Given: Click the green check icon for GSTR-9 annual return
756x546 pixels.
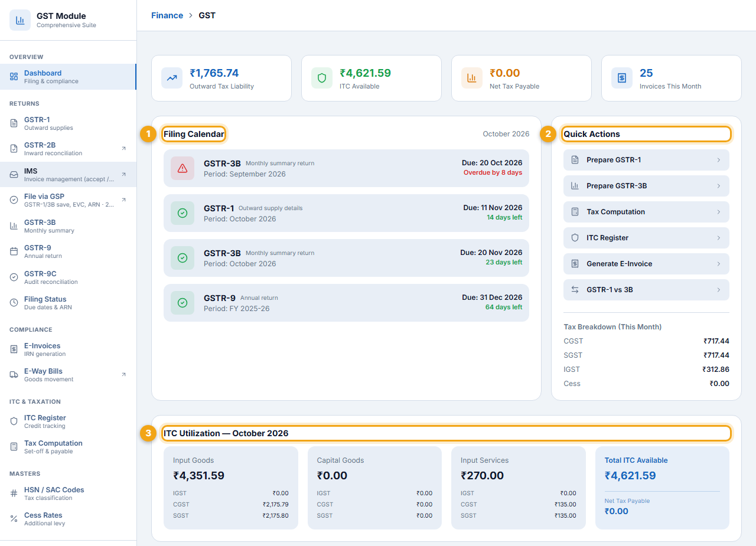Looking at the screenshot, I should tap(183, 303).
